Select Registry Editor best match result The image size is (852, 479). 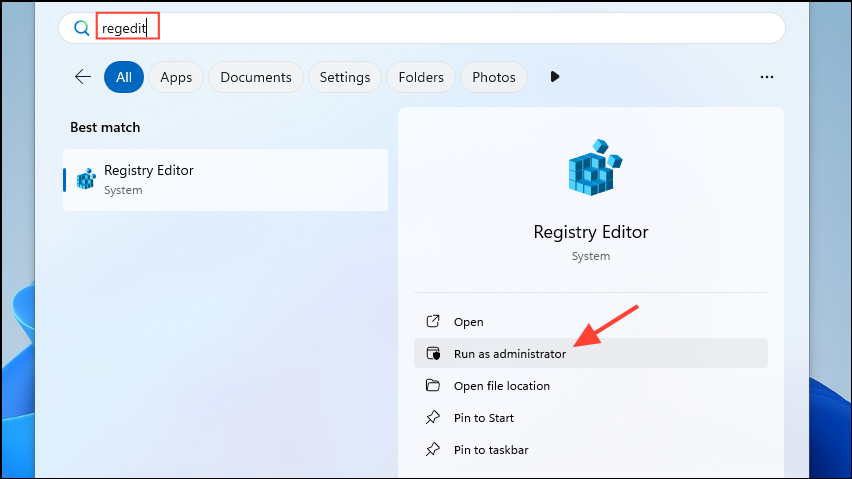coord(225,180)
